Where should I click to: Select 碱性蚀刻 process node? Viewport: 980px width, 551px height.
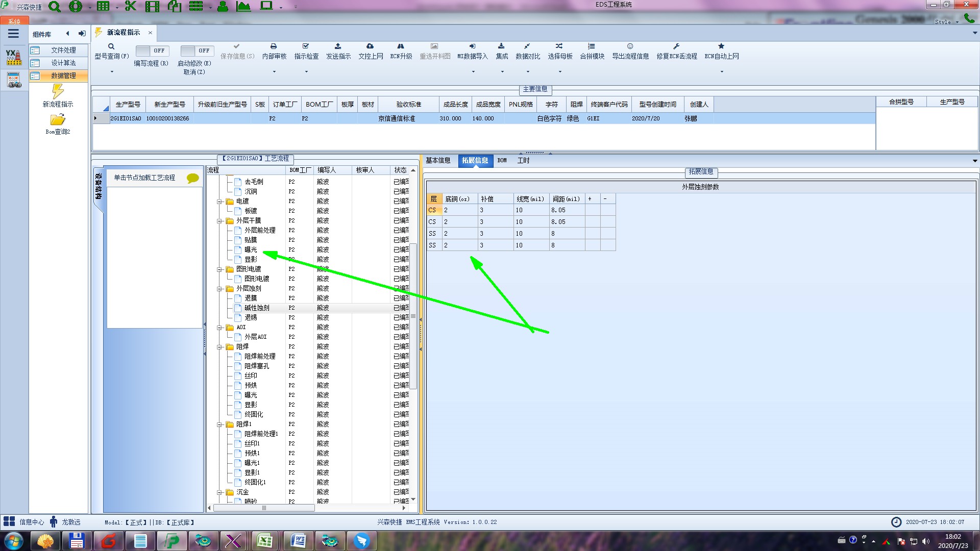257,308
